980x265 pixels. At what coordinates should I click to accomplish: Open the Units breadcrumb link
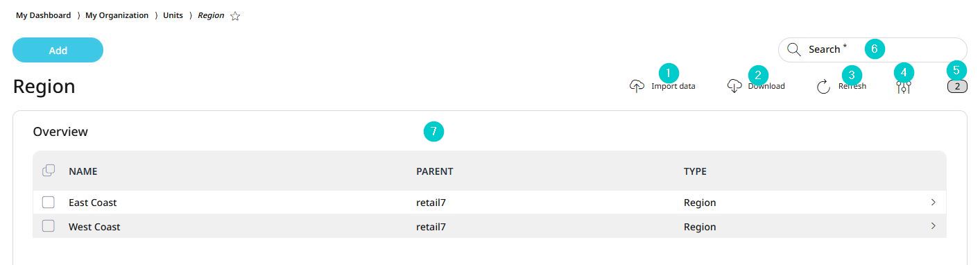(x=173, y=15)
